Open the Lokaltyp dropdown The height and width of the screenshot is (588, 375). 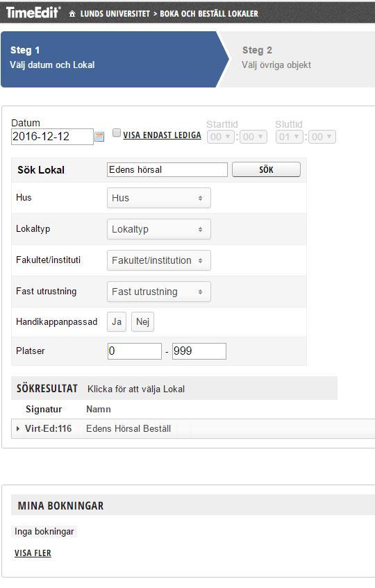pyautogui.click(x=158, y=229)
